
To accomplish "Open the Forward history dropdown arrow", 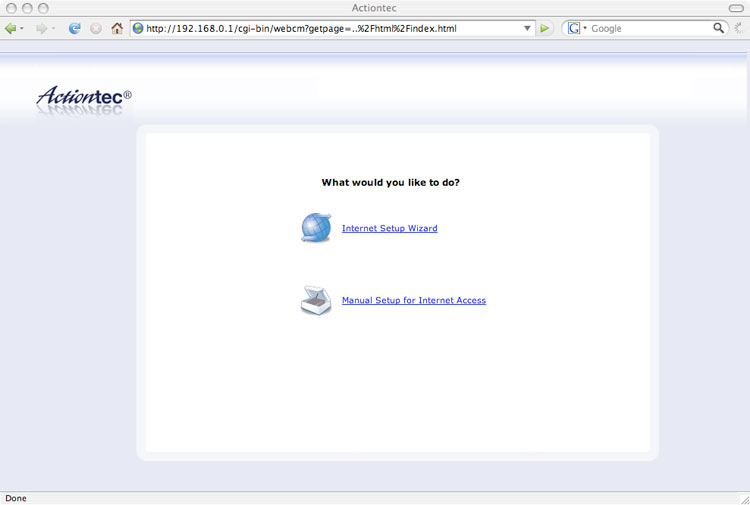I will tap(54, 29).
